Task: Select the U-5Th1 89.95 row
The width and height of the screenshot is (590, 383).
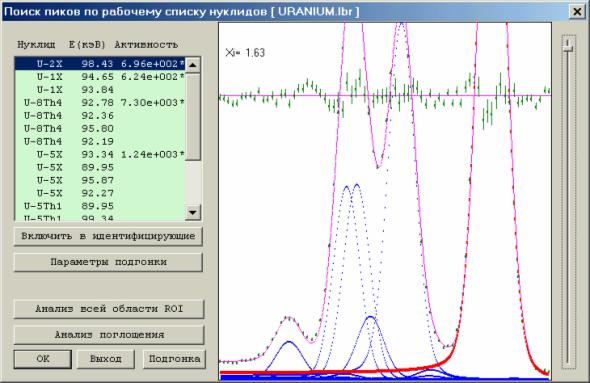Action: click(x=100, y=206)
